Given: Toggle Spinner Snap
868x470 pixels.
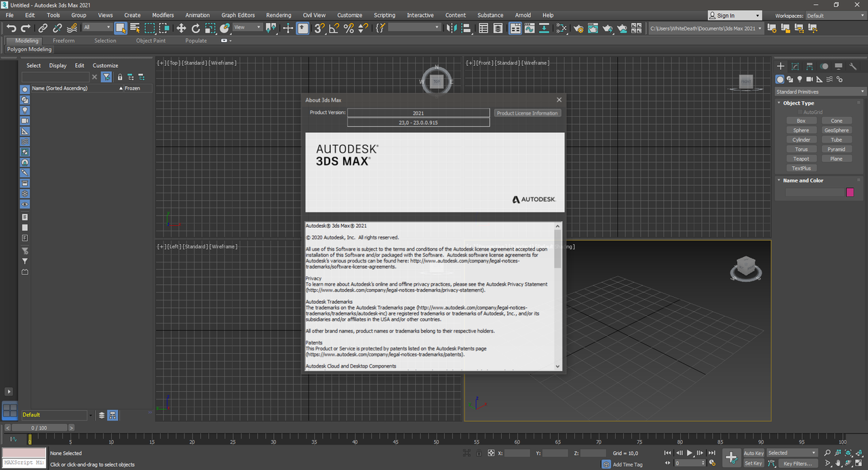Looking at the screenshot, I should (x=363, y=28).
